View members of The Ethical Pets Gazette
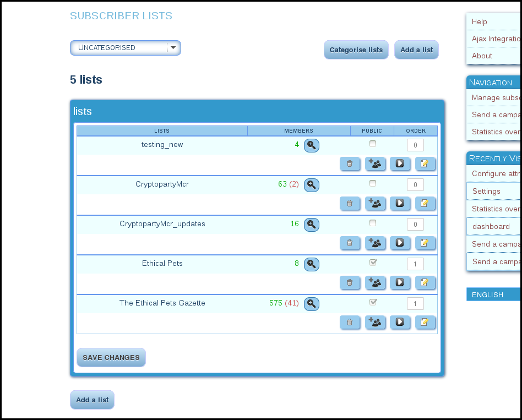Viewport: 522px width, 420px height. [311, 304]
